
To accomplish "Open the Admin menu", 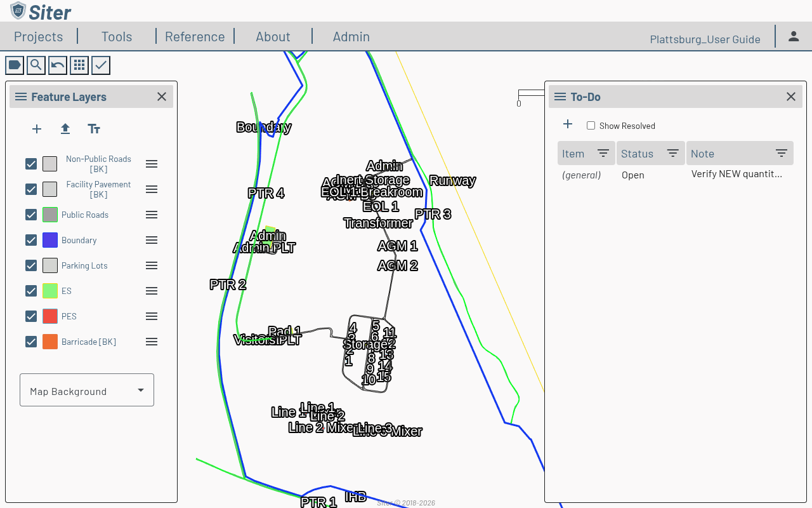I will tap(351, 36).
